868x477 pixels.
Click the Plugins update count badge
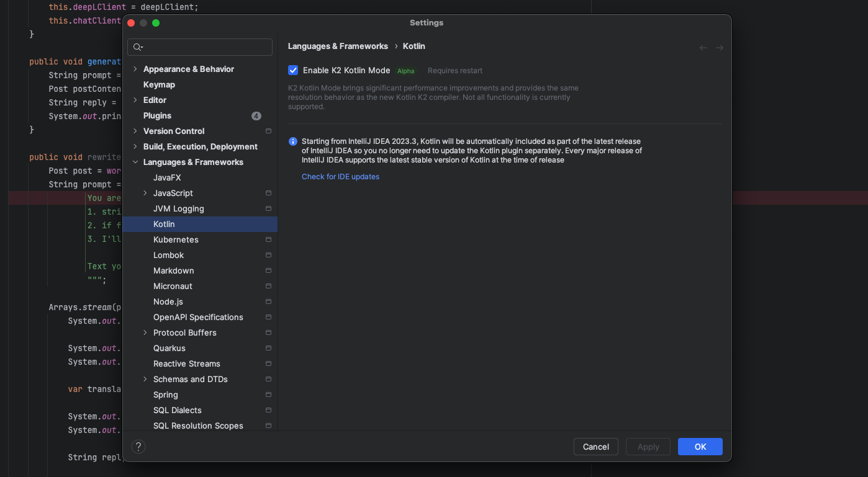[x=256, y=115]
